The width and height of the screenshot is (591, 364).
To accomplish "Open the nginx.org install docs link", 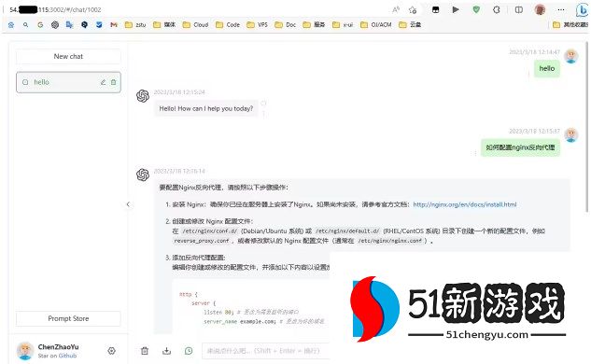I will pos(465,204).
